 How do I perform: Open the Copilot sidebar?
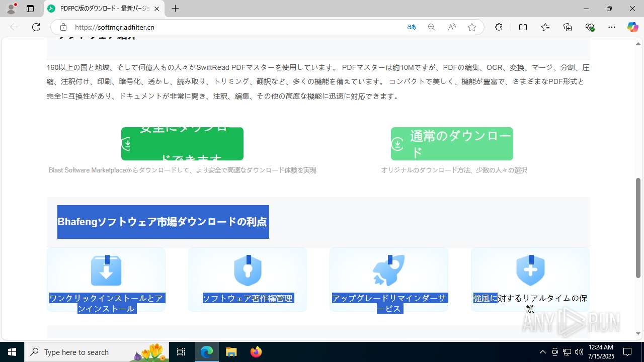coord(632,27)
